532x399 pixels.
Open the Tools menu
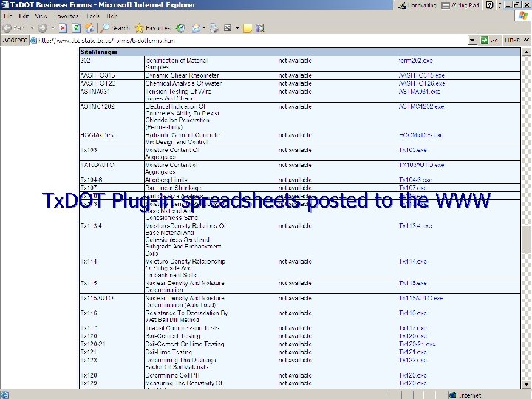click(x=92, y=16)
